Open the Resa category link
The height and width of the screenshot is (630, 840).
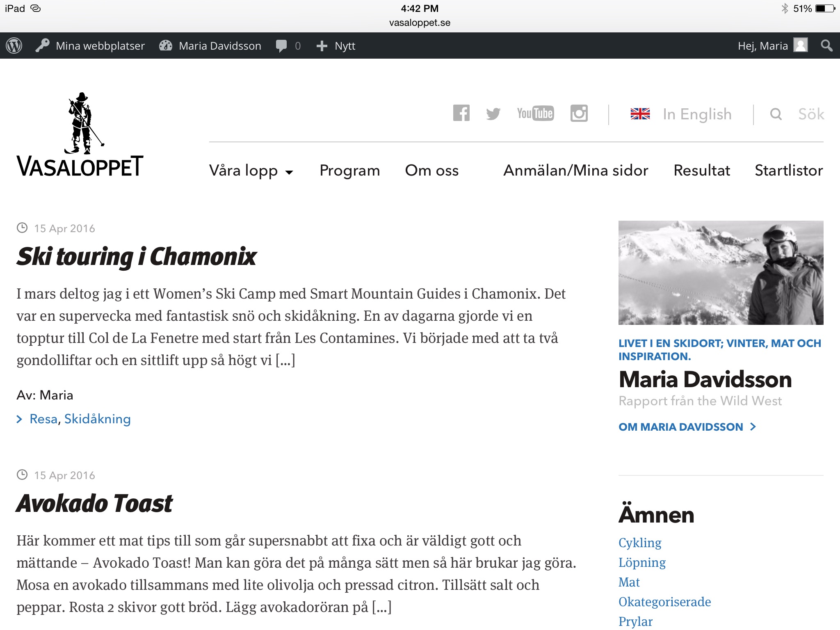coord(43,419)
